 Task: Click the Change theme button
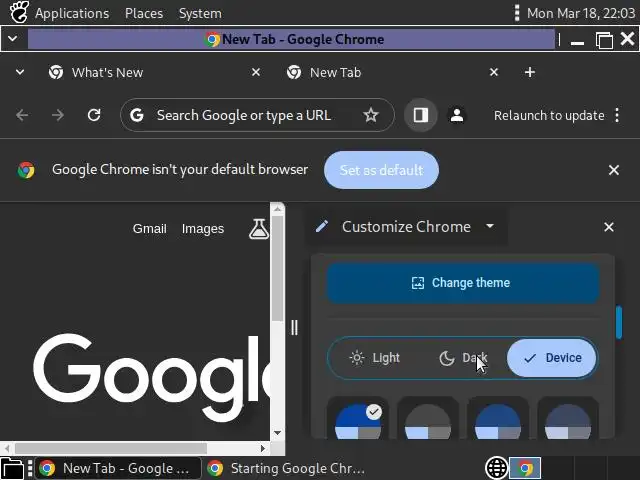[463, 282]
